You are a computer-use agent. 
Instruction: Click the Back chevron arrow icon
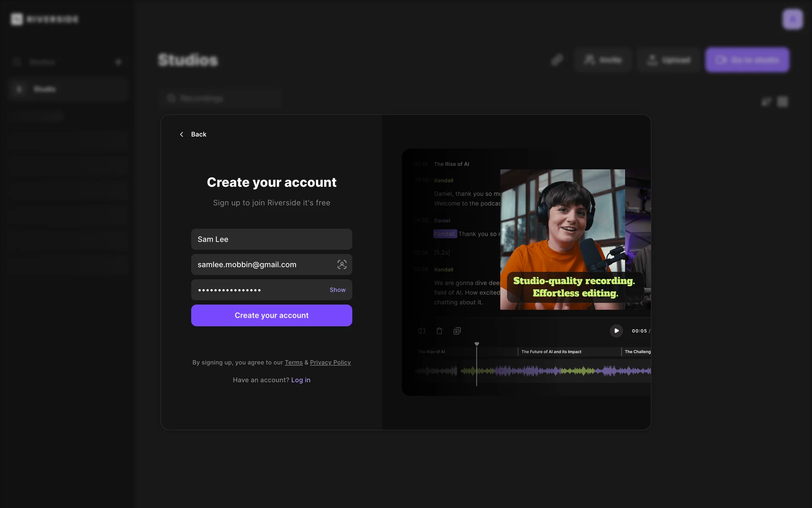click(181, 134)
